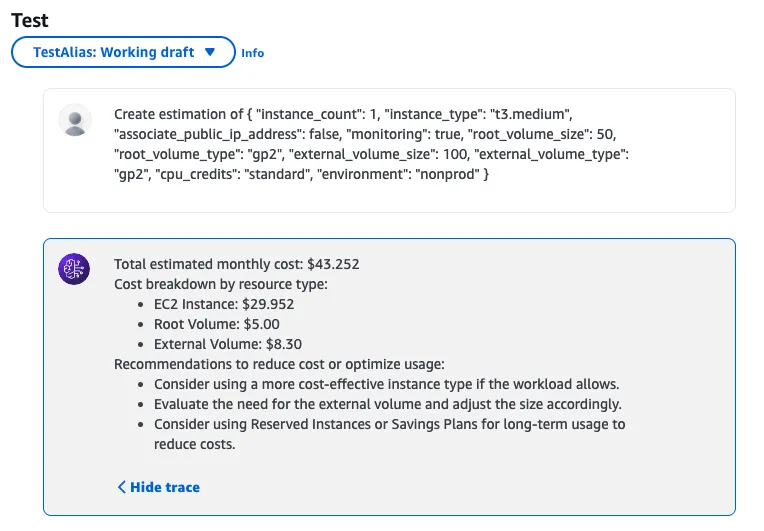Image resolution: width=764 pixels, height=531 pixels.
Task: Open the Info link next to TestAlias
Action: (x=252, y=53)
